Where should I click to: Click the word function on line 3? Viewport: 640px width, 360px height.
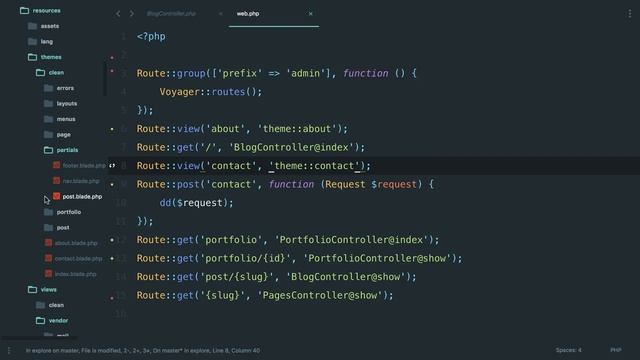point(366,73)
